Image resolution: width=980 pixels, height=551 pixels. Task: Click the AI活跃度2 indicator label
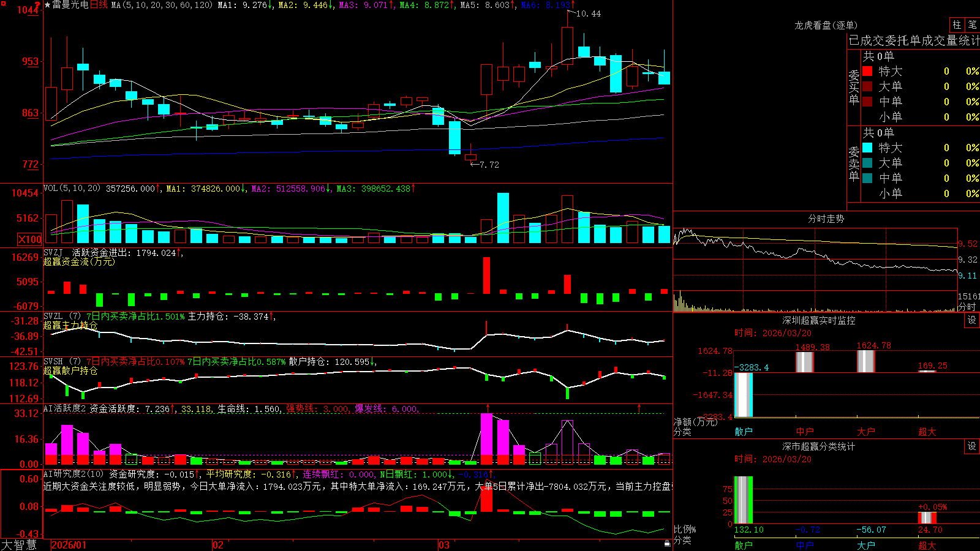pyautogui.click(x=65, y=408)
